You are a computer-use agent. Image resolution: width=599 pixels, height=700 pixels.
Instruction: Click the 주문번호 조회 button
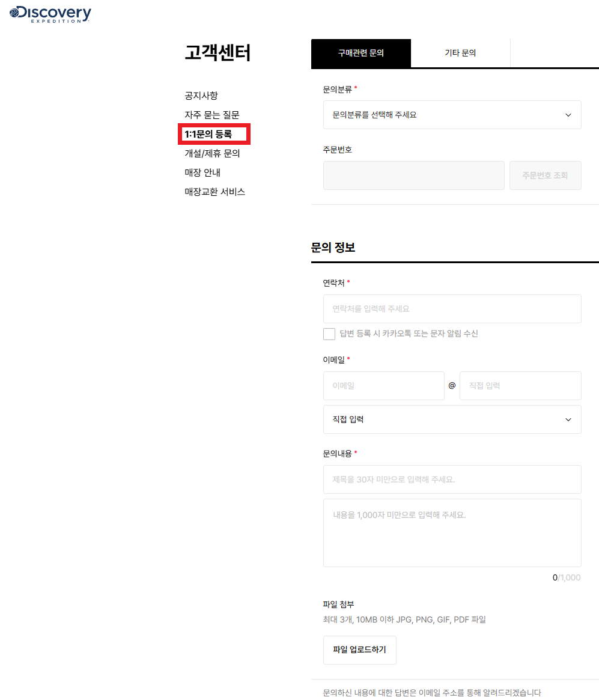click(x=545, y=175)
